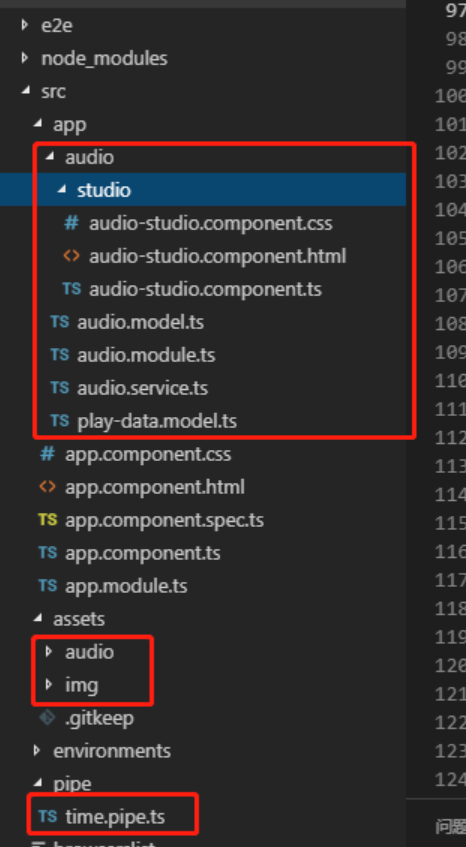This screenshot has width=466, height=847.
Task: Click the TS icon beside audio-studio.component.ts
Action: pyautogui.click(x=71, y=289)
